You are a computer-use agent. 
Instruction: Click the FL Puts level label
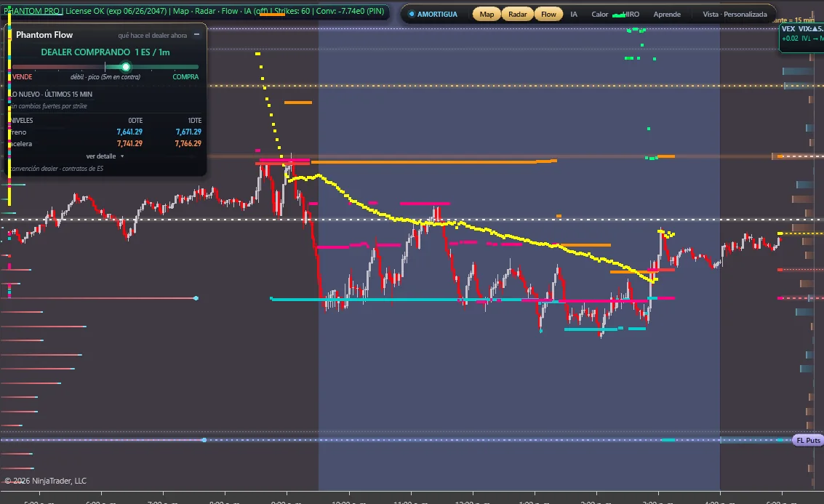808,441
